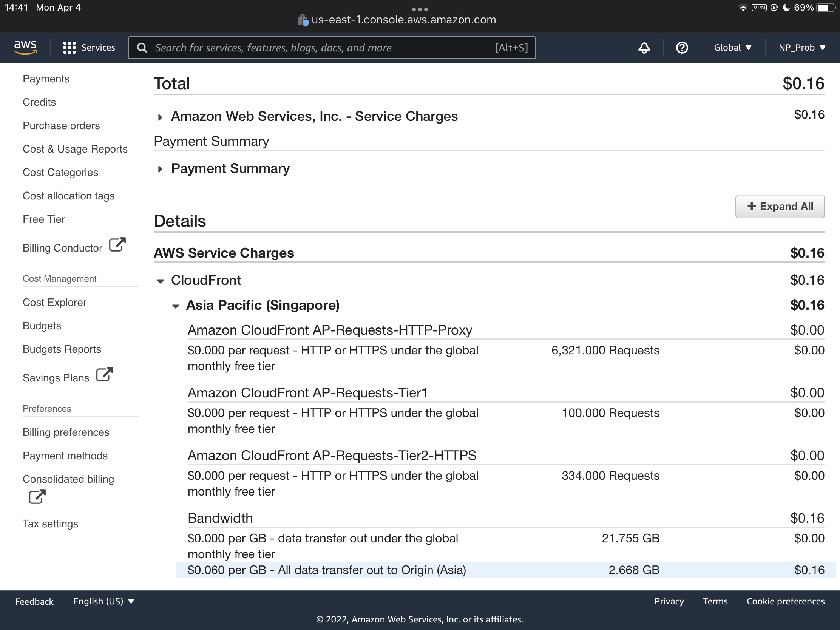Open Cookie preferences

coord(786,601)
